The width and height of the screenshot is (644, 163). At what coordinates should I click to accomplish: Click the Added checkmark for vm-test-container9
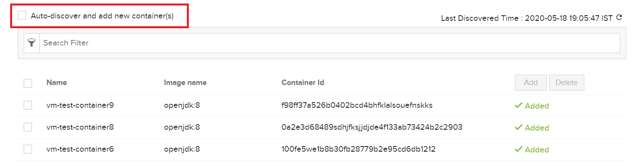click(x=518, y=105)
